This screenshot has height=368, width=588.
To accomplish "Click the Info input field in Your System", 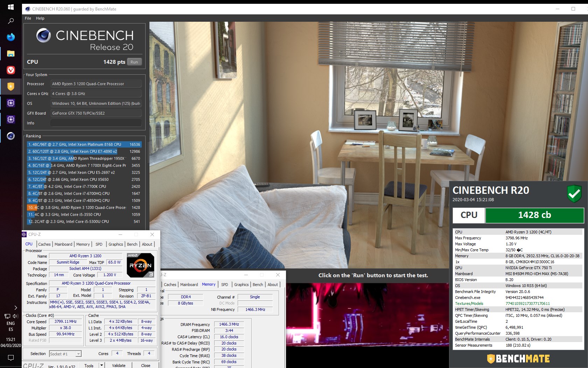I will [96, 123].
